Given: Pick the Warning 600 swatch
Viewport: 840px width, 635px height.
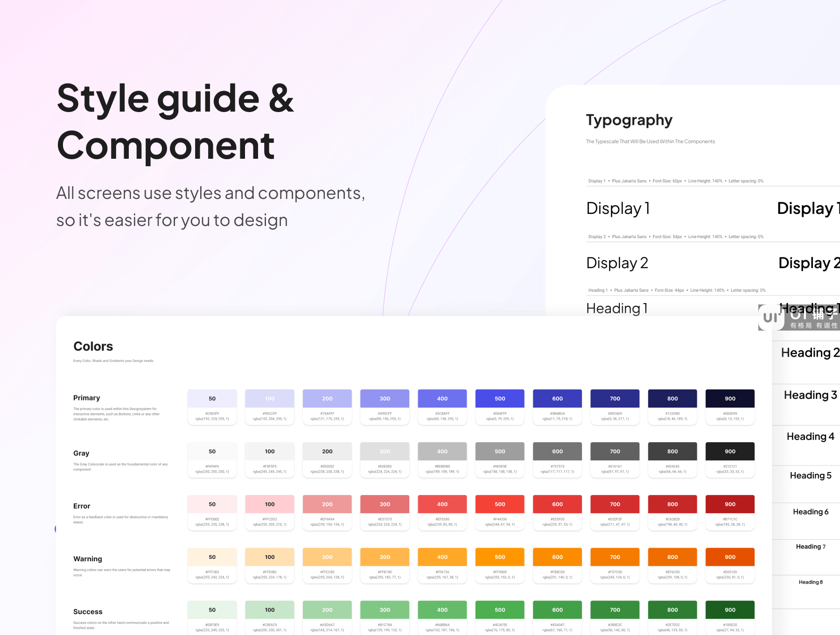Looking at the screenshot, I should pos(558,565).
